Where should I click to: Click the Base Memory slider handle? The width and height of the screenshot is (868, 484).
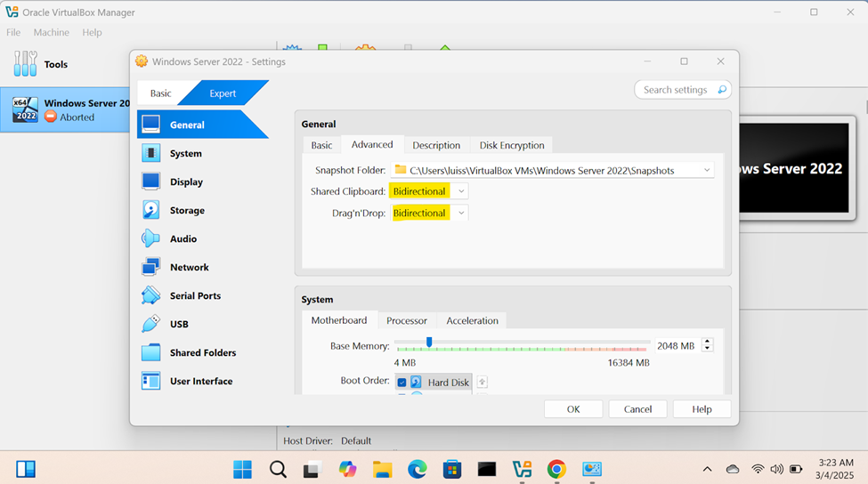(429, 343)
